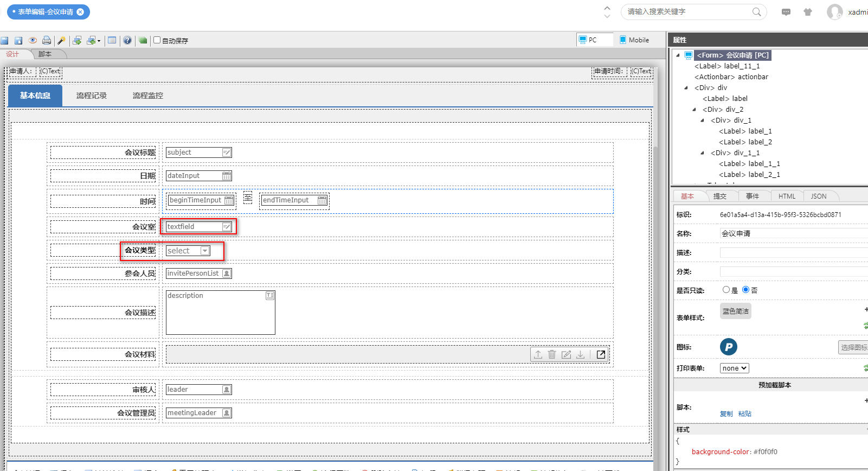Click the printer icon in toolbar
This screenshot has width=868, height=471.
[47, 40]
